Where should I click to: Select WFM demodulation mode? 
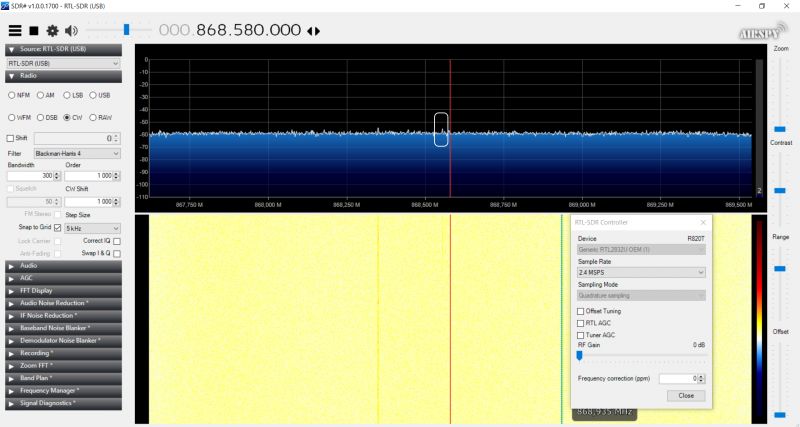click(x=19, y=117)
